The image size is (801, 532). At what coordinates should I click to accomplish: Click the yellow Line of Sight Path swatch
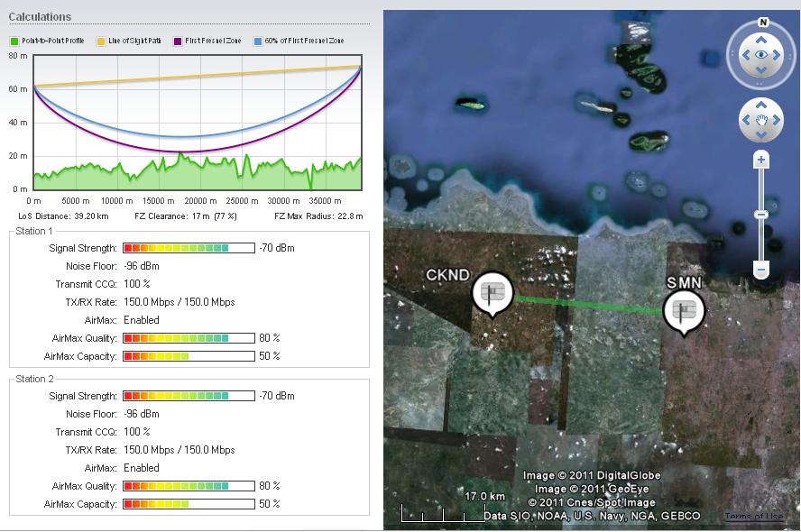[101, 41]
